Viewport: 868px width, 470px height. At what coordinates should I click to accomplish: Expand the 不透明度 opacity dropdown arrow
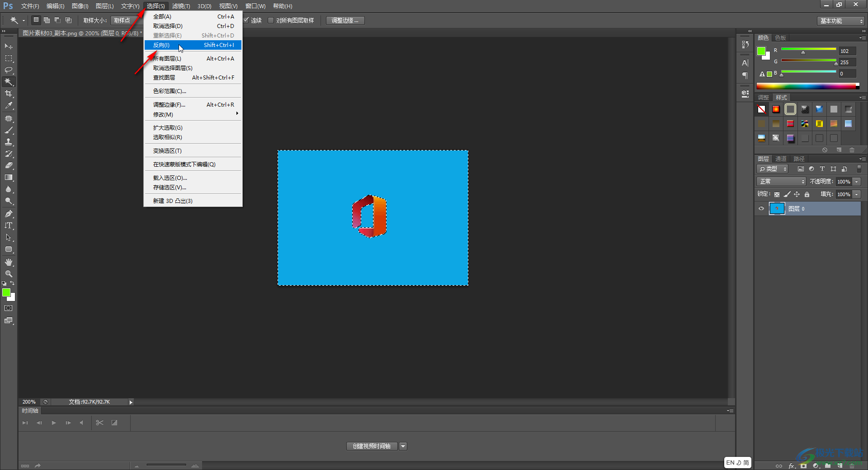coord(857,182)
